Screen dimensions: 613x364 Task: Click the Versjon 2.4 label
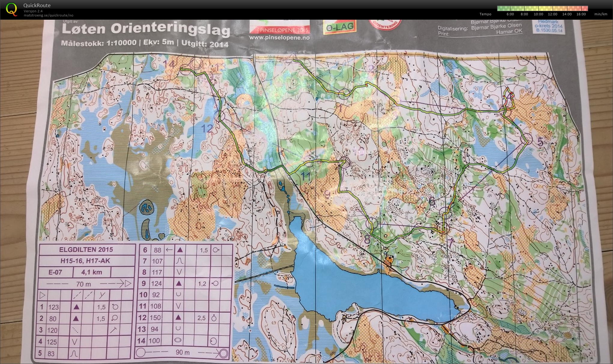coord(33,11)
